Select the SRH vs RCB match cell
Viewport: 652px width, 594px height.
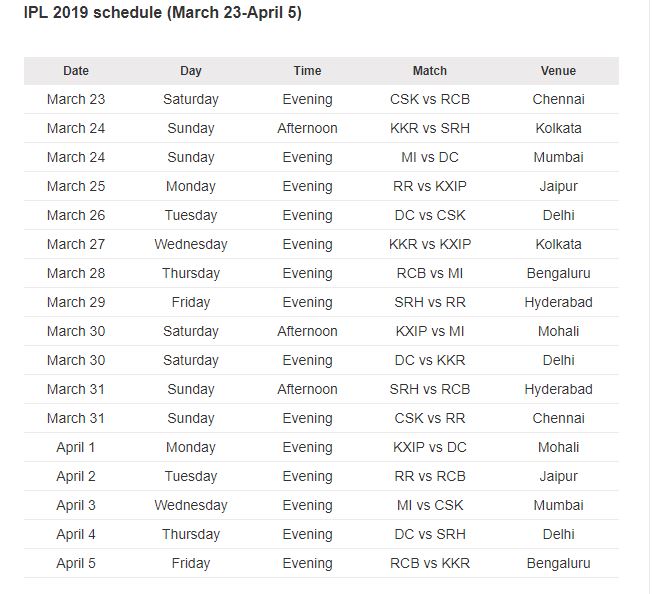[x=430, y=389]
